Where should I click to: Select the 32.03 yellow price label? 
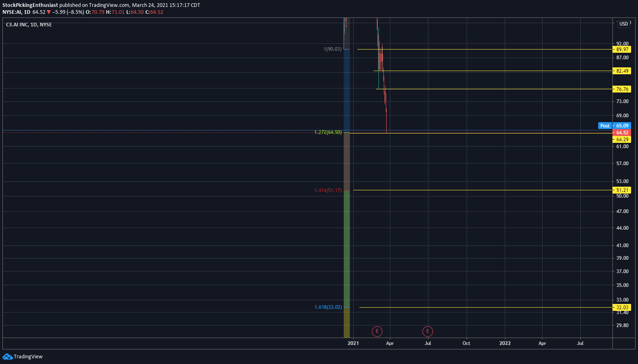[x=622, y=308]
